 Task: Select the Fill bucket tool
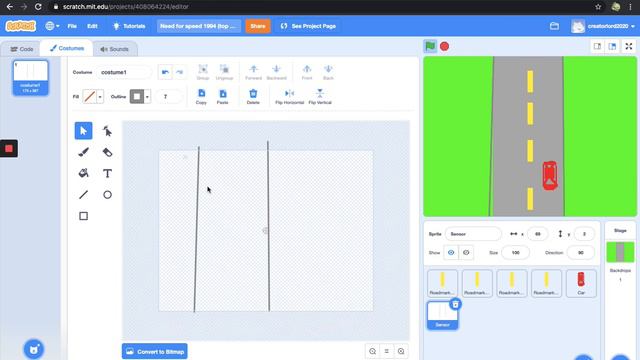tap(83, 173)
